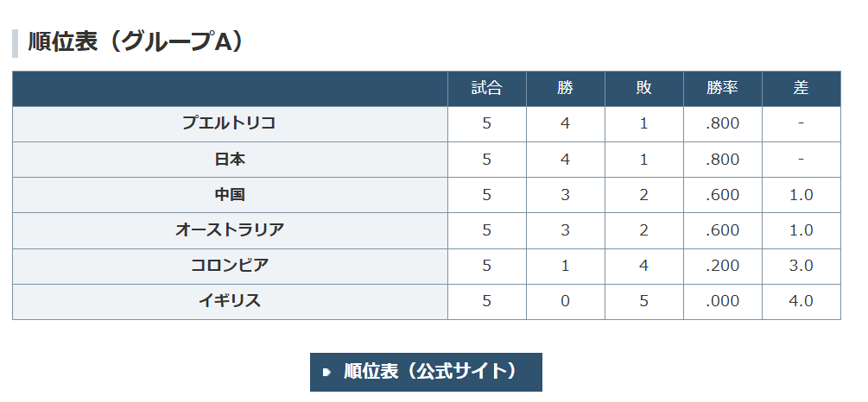Click the 差 column header
868x402 pixels.
801,88
